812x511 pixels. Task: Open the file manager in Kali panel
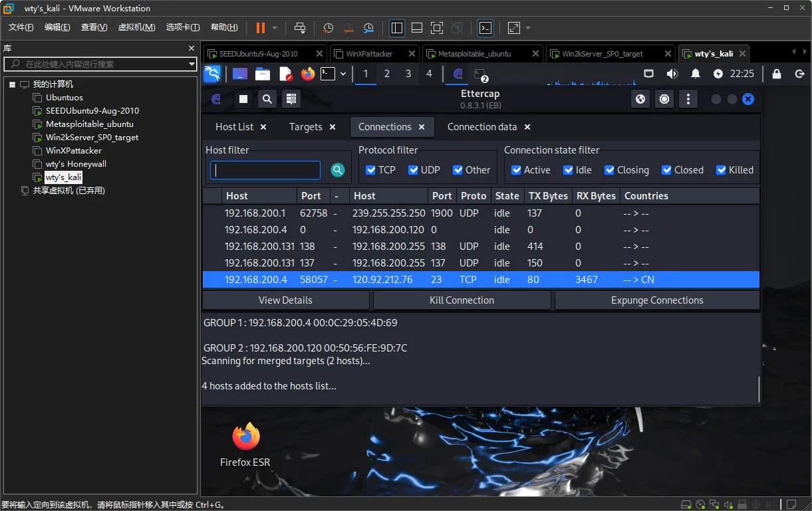pyautogui.click(x=263, y=74)
